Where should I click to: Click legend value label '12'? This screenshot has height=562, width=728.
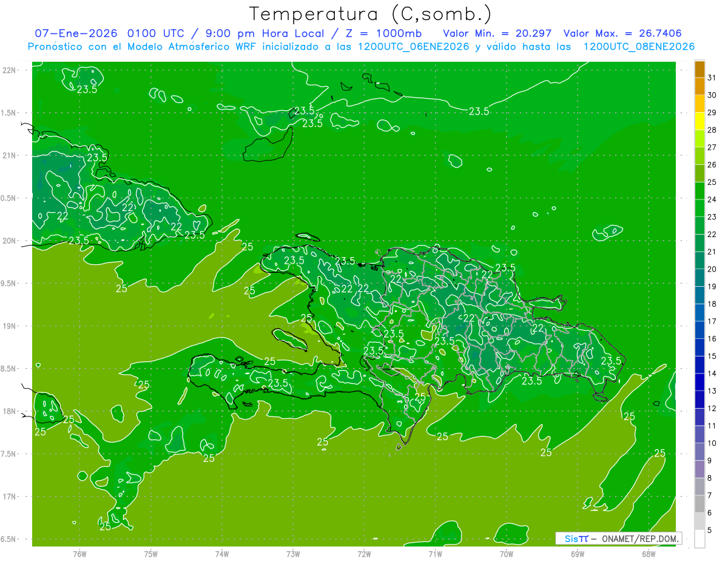point(712,409)
